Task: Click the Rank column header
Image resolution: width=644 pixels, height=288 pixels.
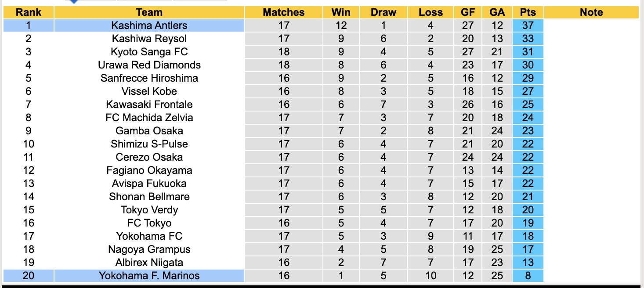Action: [29, 12]
